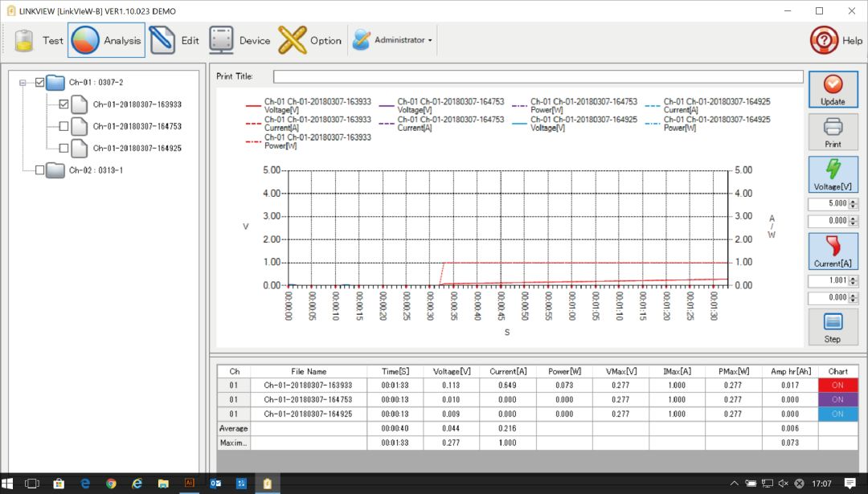Check the Ch-01-20180307-164753 file checkbox
This screenshot has height=494, width=868.
pyautogui.click(x=63, y=126)
